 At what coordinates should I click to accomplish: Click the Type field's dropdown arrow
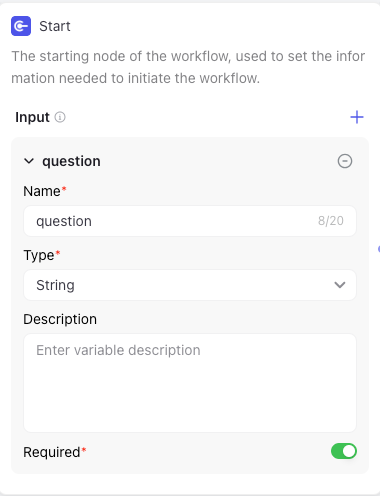(x=340, y=285)
